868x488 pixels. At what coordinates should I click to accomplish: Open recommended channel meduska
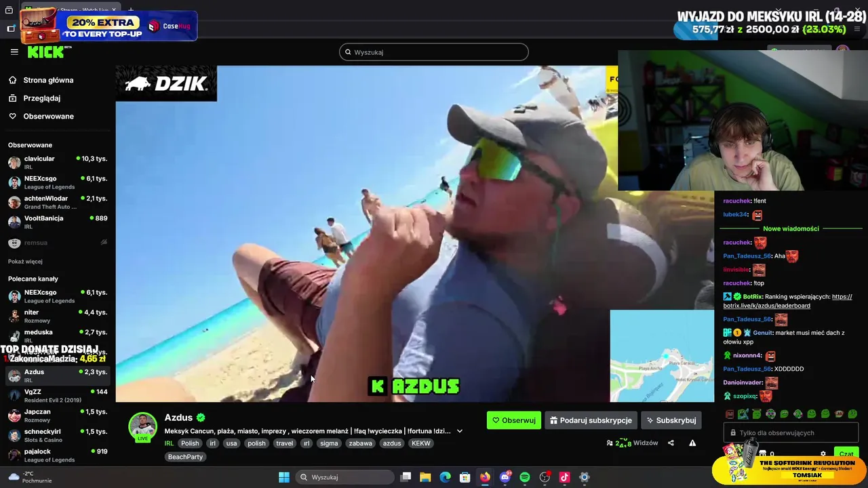click(58, 336)
